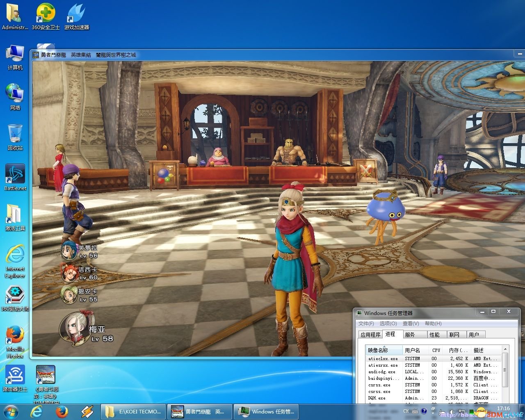Screen dimensions: 525x420
Task: Select the 《勇者斗恶龙：英雄》 desktop shortcut
Action: (46, 383)
